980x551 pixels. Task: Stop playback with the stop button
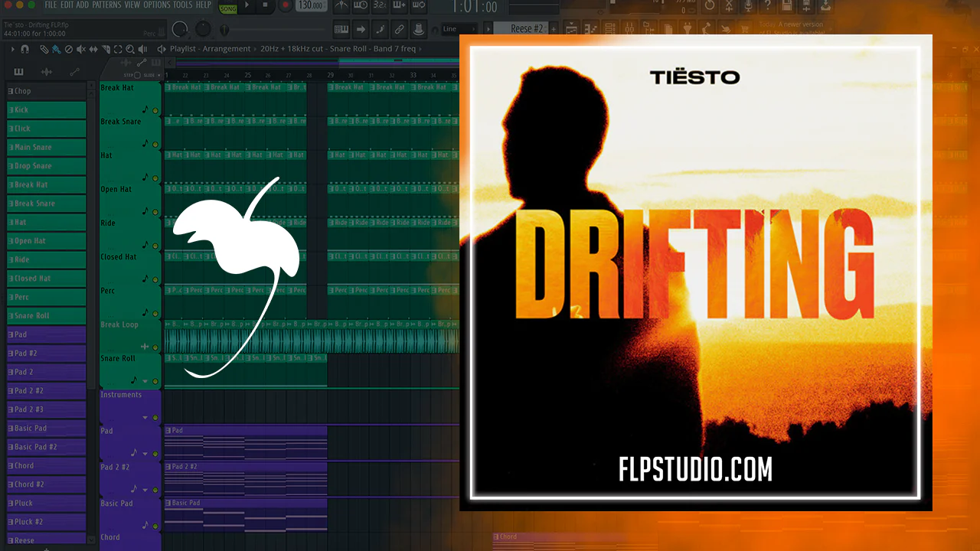point(265,5)
